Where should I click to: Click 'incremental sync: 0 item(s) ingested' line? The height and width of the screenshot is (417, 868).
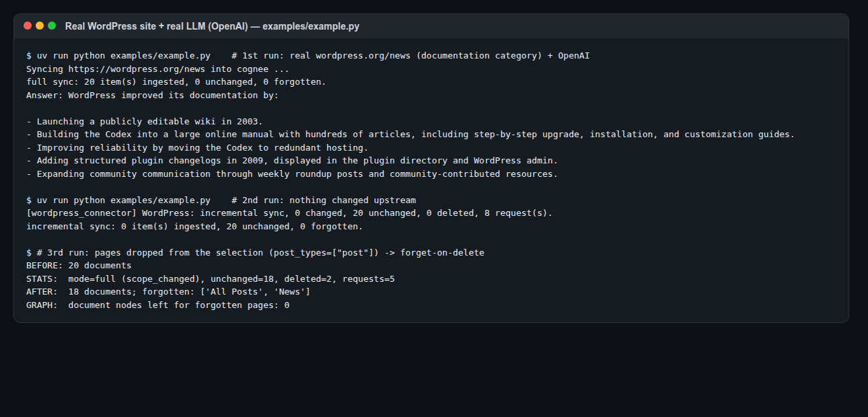[x=194, y=227]
